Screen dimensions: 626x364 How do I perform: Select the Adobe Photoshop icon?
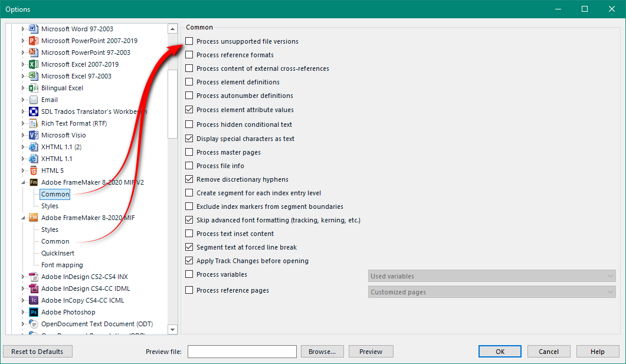[x=34, y=312]
